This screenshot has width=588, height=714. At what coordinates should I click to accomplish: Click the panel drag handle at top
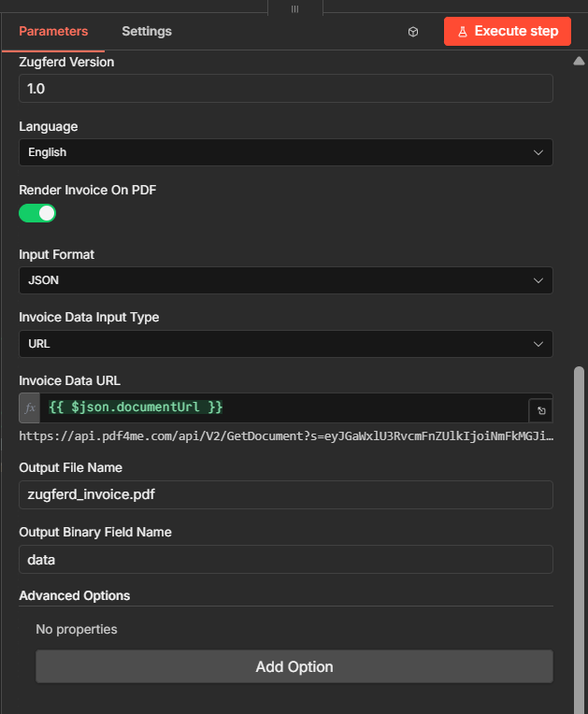click(294, 8)
